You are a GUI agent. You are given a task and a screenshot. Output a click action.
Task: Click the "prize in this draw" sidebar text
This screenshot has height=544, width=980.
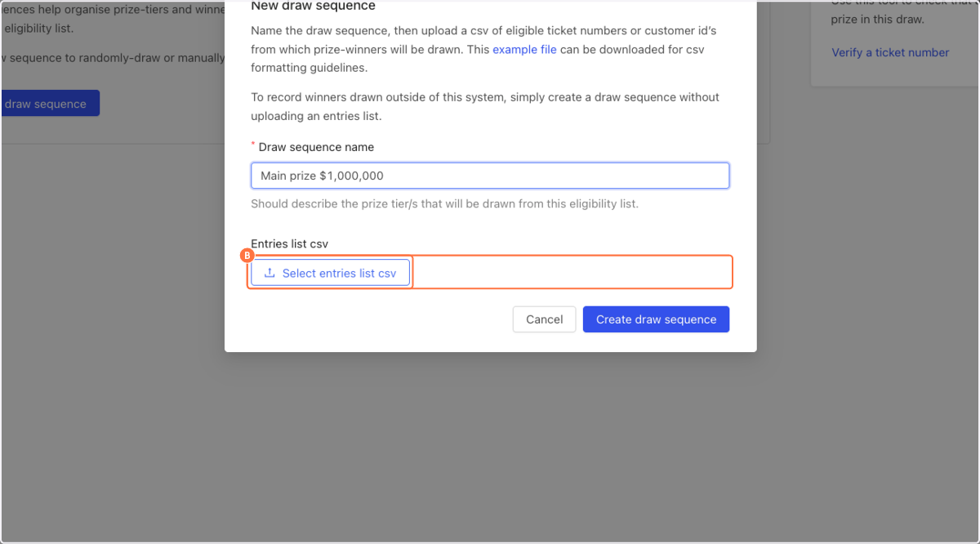878,19
